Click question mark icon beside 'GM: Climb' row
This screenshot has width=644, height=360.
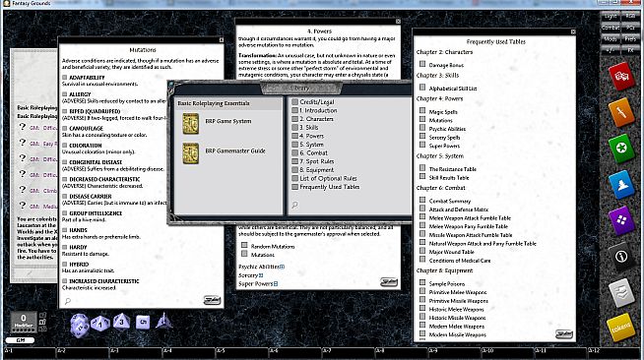(23, 190)
